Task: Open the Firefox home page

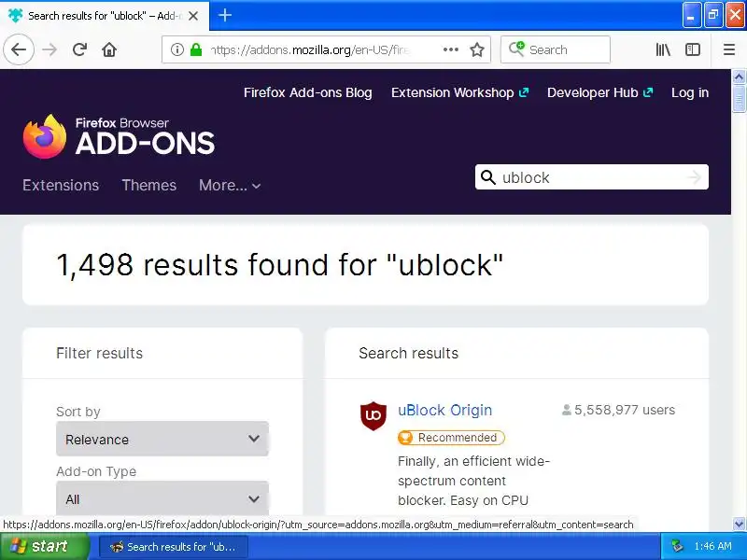Action: [109, 49]
